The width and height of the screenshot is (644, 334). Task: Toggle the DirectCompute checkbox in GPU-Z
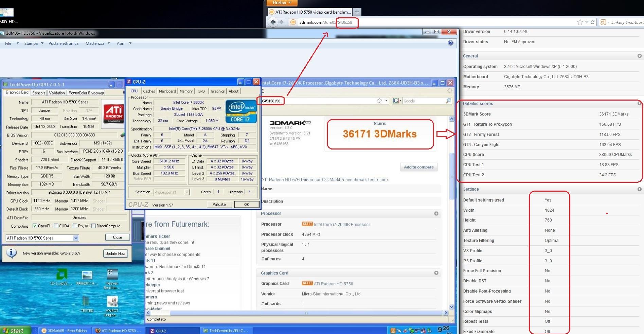click(x=93, y=226)
